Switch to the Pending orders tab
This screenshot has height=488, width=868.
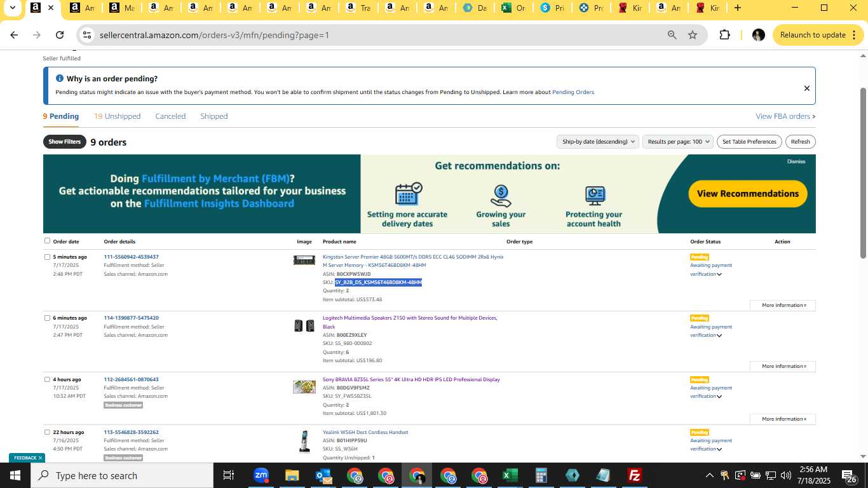pyautogui.click(x=61, y=116)
